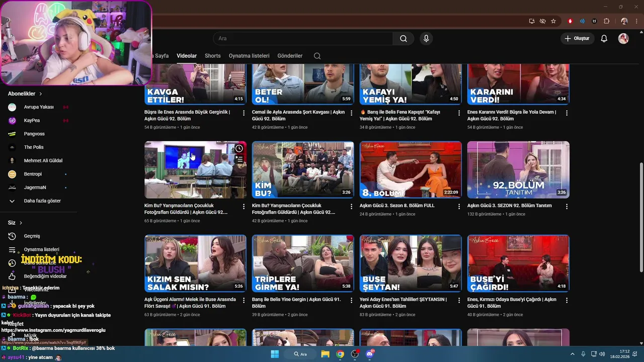Image resolution: width=644 pixels, height=362 pixels.
Task: Open more options for Yeni Aday Enes'ten Tahliller
Action: point(459,300)
